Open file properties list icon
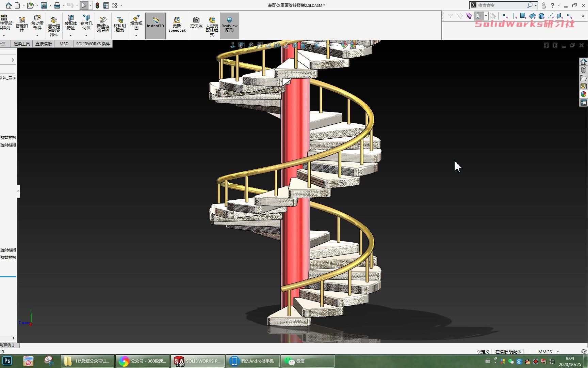The image size is (588, 368). (106, 5)
